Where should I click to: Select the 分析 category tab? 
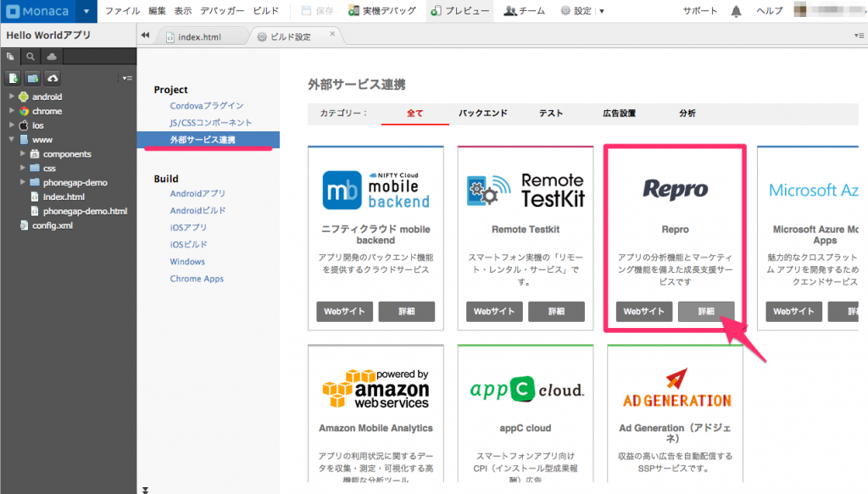[687, 113]
